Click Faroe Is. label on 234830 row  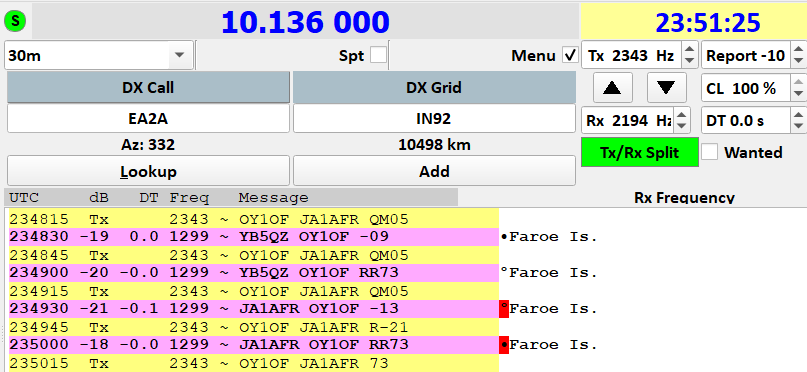click(x=553, y=237)
